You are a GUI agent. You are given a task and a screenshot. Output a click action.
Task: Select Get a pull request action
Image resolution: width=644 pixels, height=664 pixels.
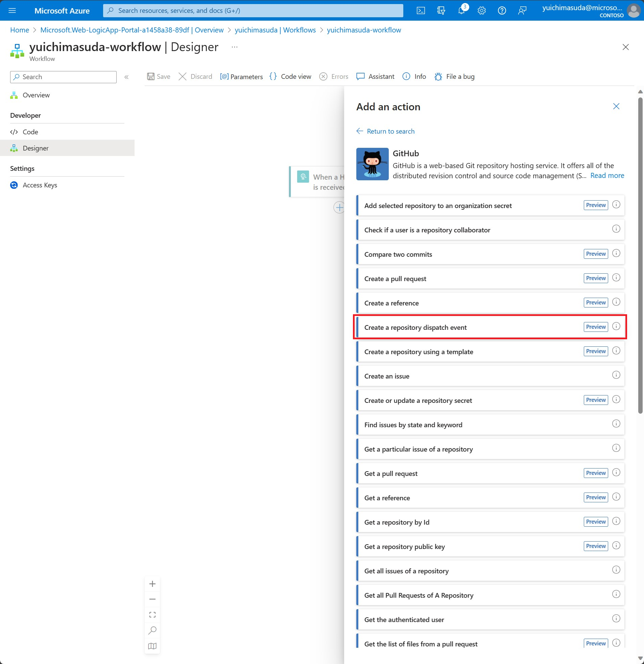(490, 474)
